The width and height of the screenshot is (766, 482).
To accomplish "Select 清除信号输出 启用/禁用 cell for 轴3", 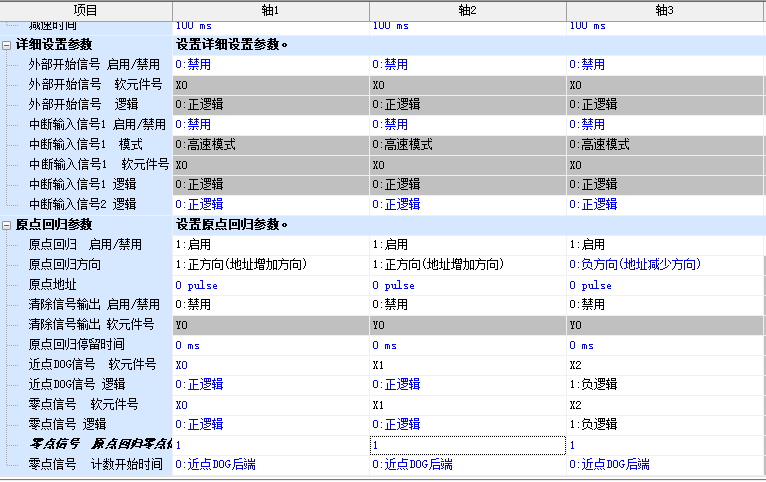I will pos(664,305).
